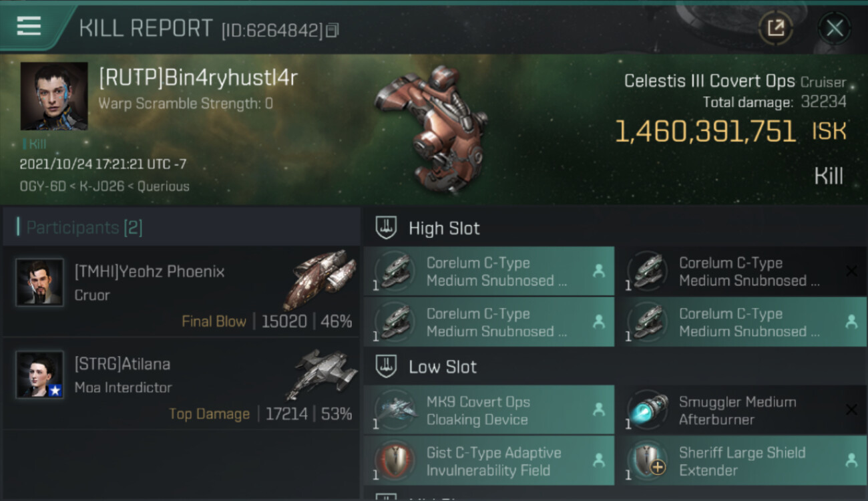
Task: Select the Celestis III Covert Ops ship image
Action: point(431,126)
